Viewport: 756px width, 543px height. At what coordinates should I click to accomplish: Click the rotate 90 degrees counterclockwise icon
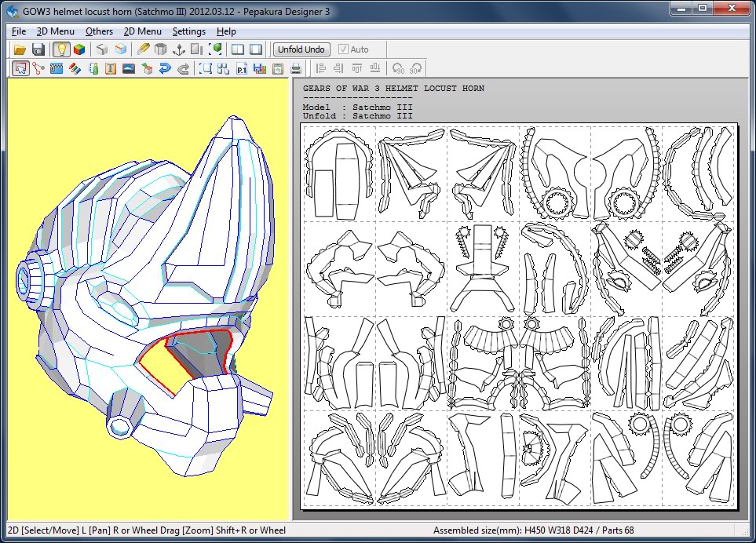pos(398,68)
